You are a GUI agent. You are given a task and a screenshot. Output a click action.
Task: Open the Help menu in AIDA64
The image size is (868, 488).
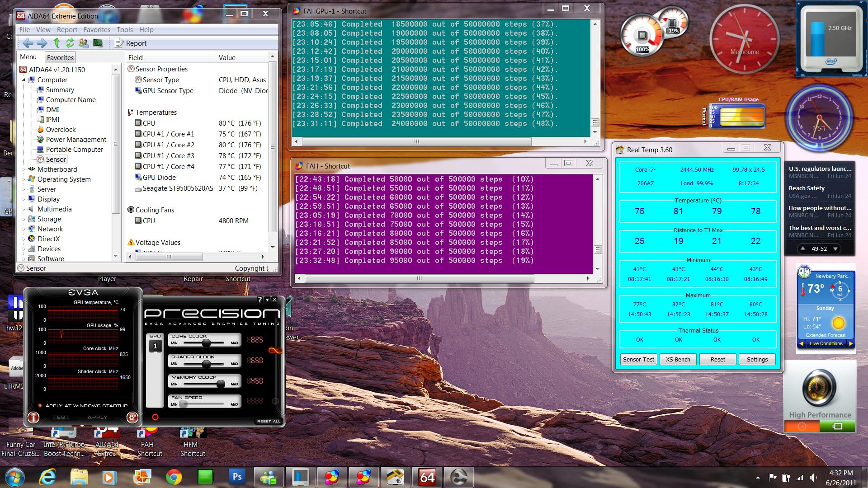146,29
